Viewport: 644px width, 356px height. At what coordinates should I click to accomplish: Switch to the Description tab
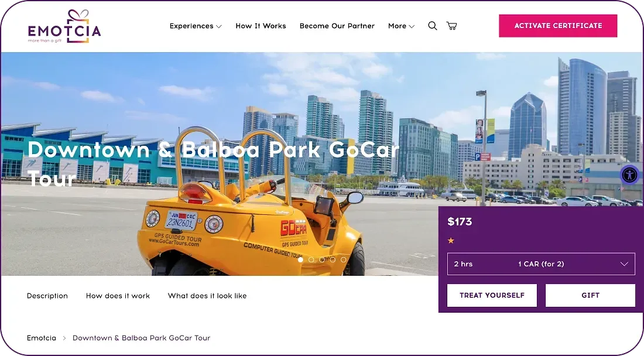(47, 296)
